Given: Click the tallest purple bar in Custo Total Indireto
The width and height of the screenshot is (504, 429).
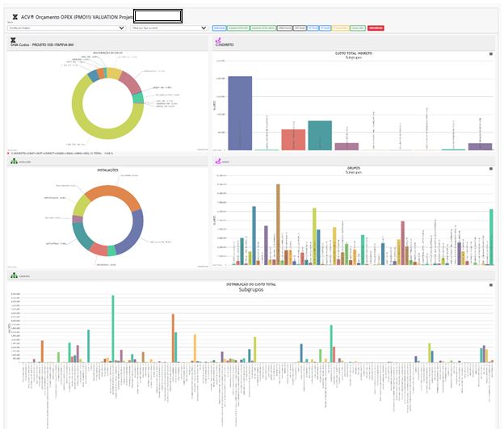Looking at the screenshot, I should coord(240,113).
